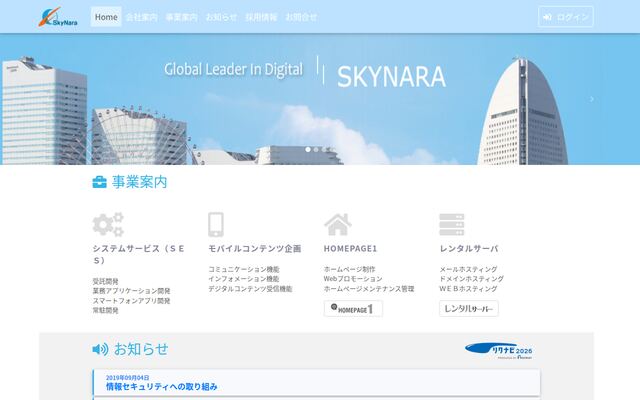Click the レンタルサーバ column title
Viewport: 640px width, 400px height.
469,248
